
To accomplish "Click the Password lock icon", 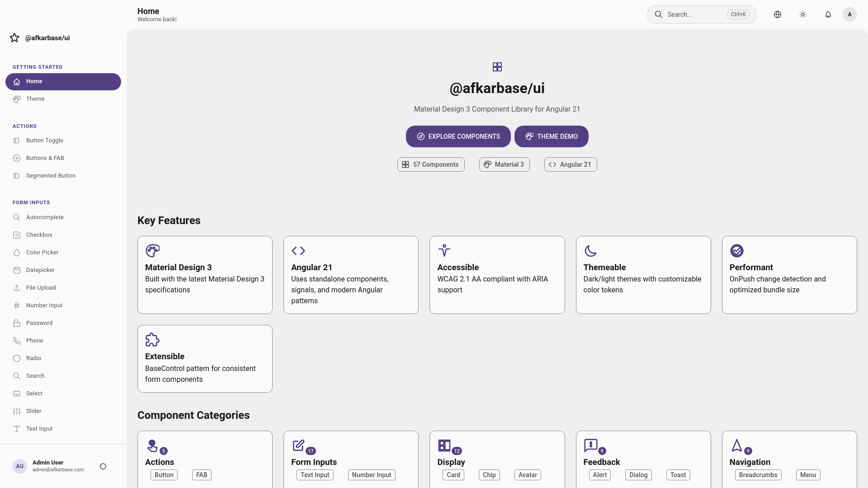I will (17, 323).
